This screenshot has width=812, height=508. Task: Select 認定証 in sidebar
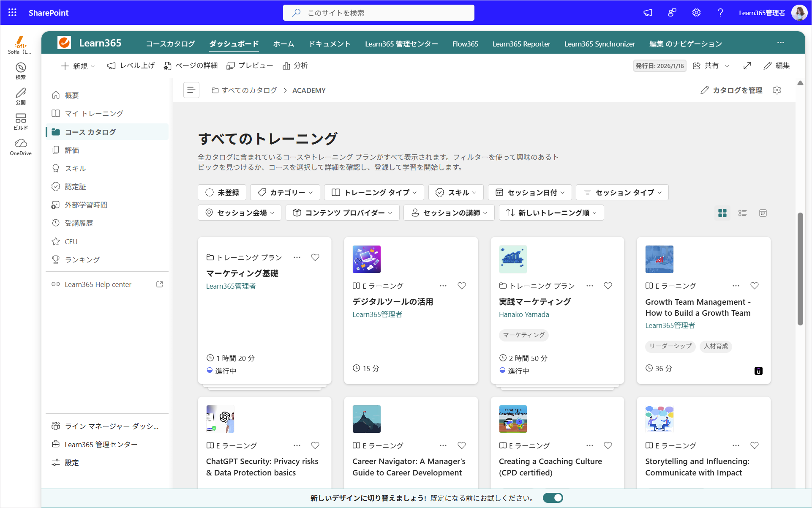[x=107, y=186]
